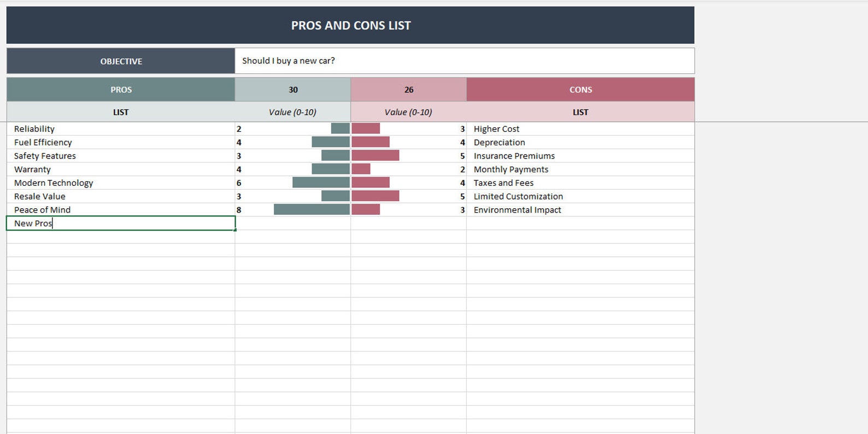The height and width of the screenshot is (434, 868).
Task: Click the "PROS AND CONS LIST" title banner
Action: (350, 25)
